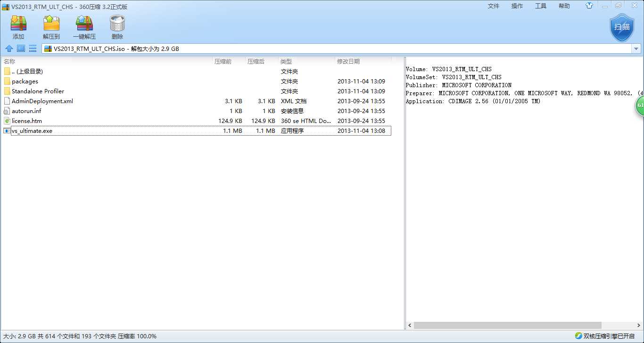Screen dimensions: 644x343
Task: Open the 工具 menu
Action: coord(541,6)
